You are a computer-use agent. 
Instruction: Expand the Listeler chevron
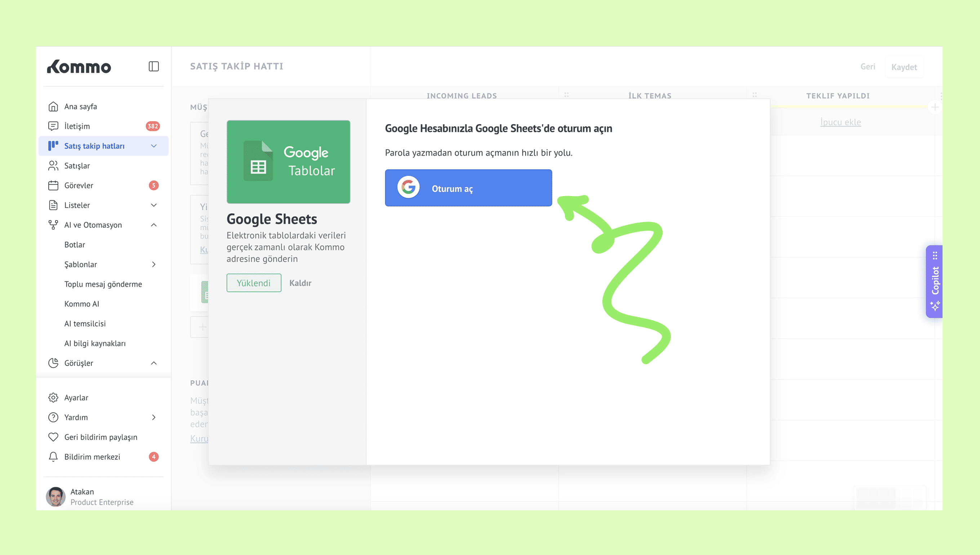153,205
